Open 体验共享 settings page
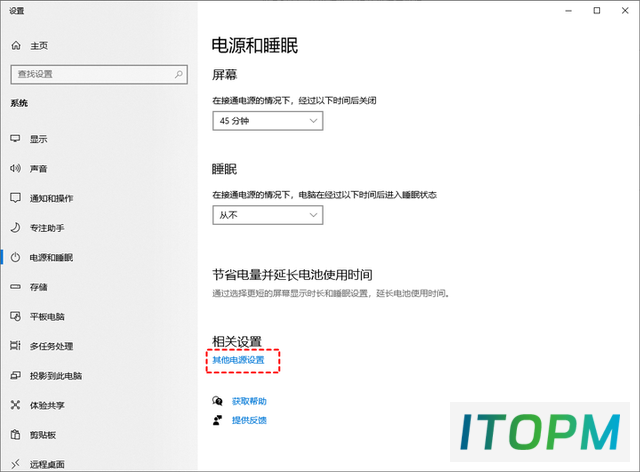Viewport: 640px width, 472px height. click(x=47, y=405)
